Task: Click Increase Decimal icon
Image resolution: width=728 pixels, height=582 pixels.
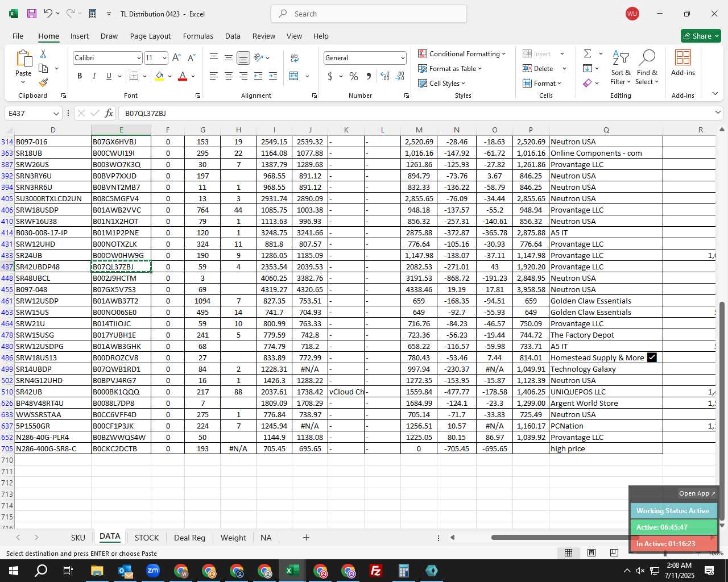Action: click(x=385, y=76)
